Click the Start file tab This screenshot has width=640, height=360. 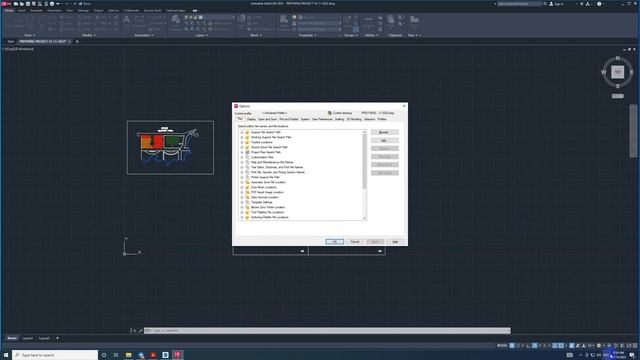(x=11, y=42)
